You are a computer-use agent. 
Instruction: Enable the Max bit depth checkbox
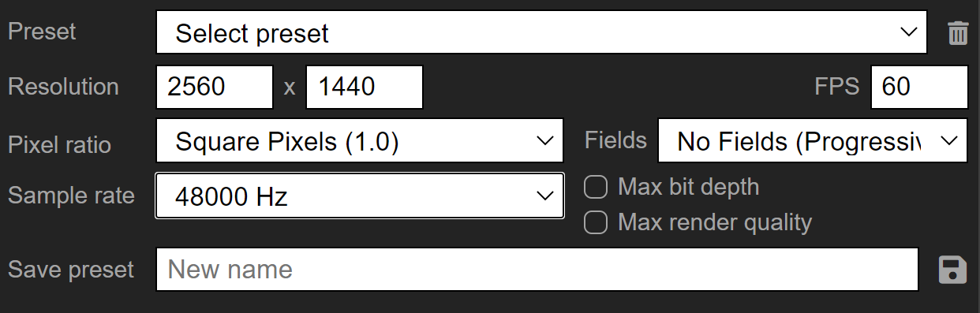tap(595, 188)
